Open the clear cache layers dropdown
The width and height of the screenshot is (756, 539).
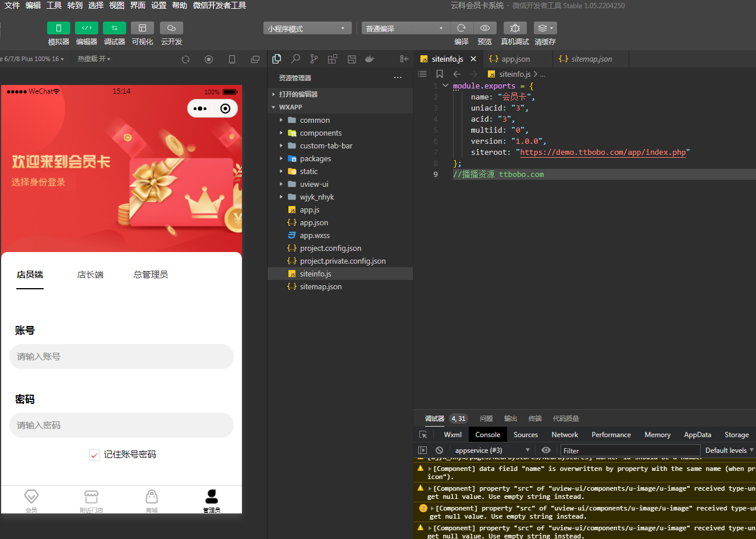[x=545, y=28]
